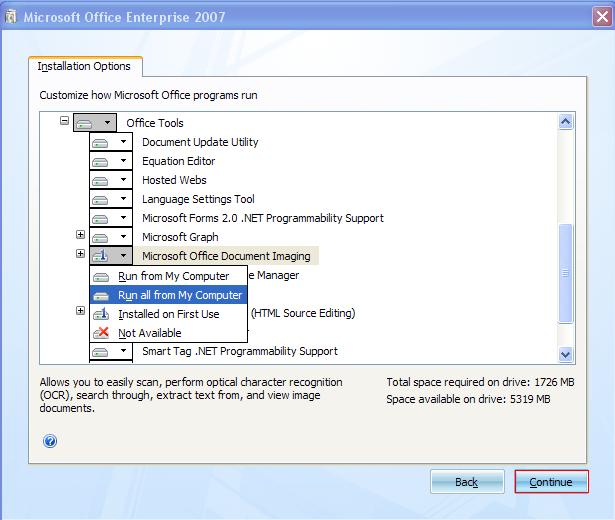The image size is (615, 520).
Task: Choose Installed on First Use
Action: click(169, 314)
